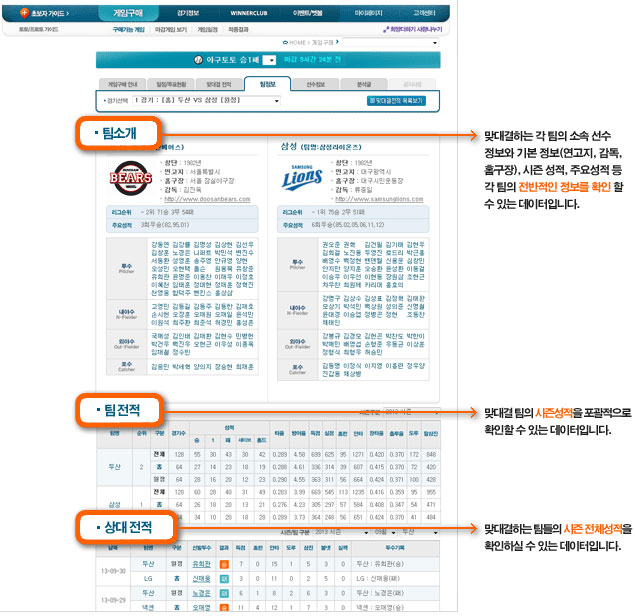Screen dimensions: 635x616
Task: Open the 두산 team filter dropdown
Action: pos(419,532)
